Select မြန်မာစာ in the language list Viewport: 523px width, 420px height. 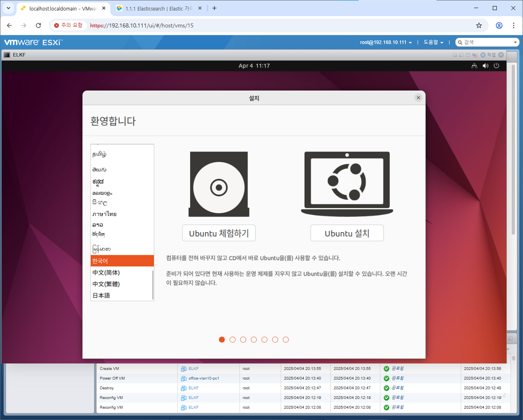[x=122, y=249]
